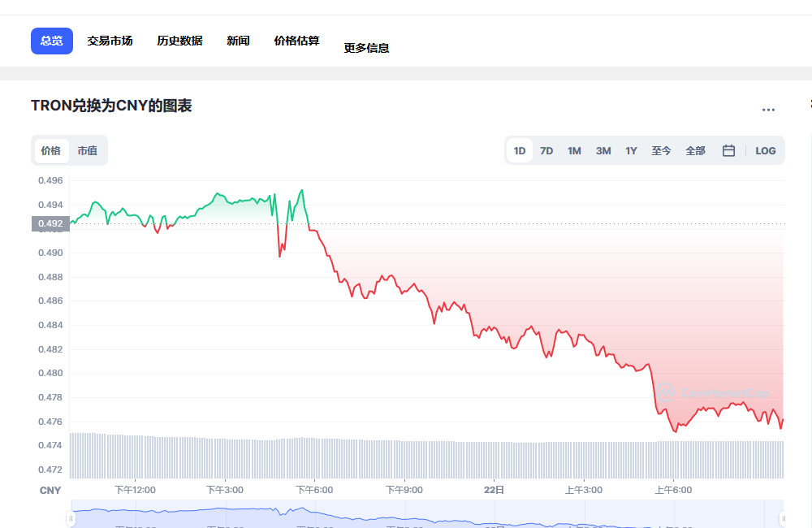Select the 至今 year-to-date range
Screen dimensions: 812x528
(x=661, y=151)
